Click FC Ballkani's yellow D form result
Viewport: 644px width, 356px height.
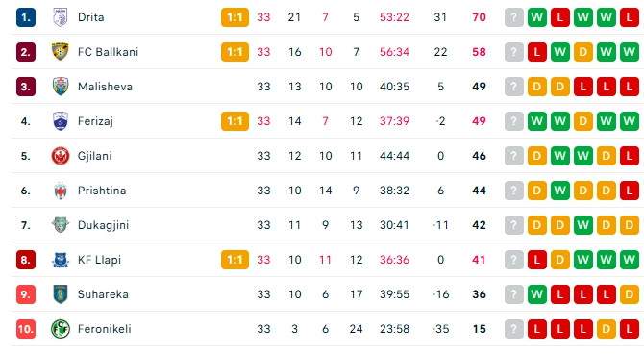pyautogui.click(x=582, y=52)
